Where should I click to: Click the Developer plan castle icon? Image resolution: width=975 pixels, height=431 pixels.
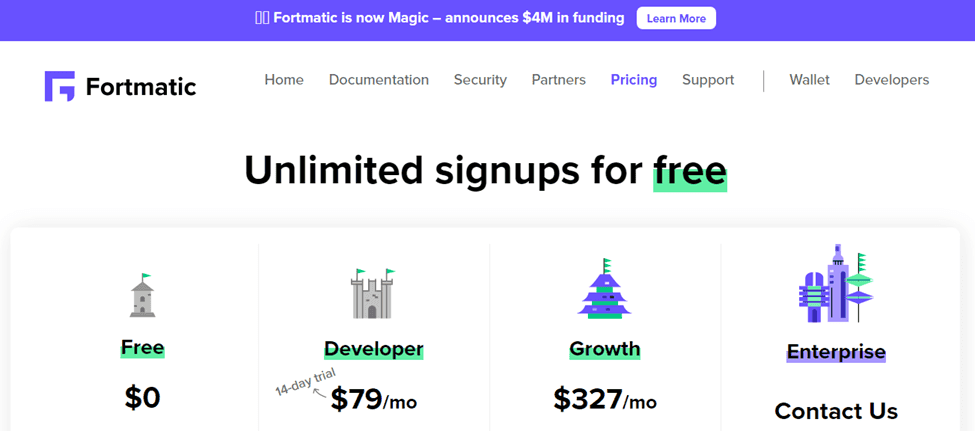[x=372, y=294]
